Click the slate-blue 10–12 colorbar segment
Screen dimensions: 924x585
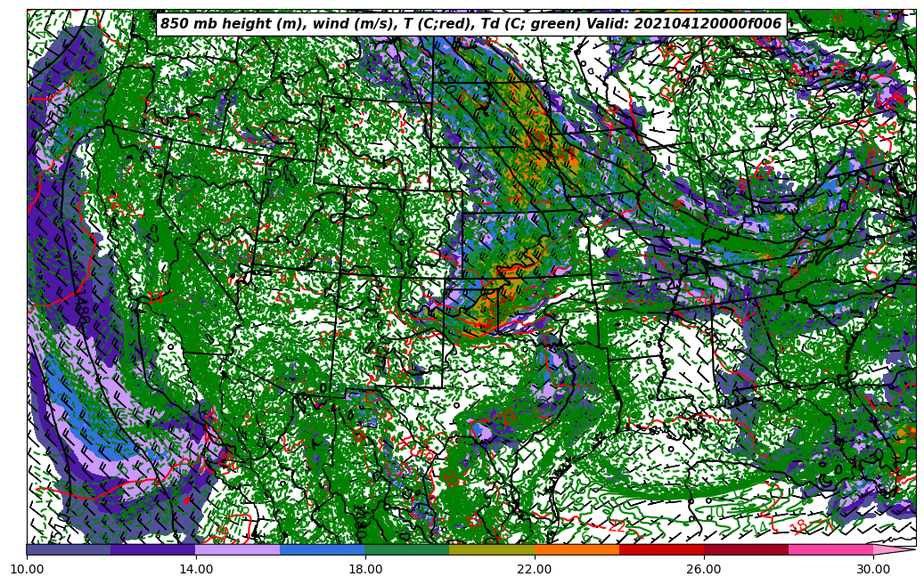(69, 549)
